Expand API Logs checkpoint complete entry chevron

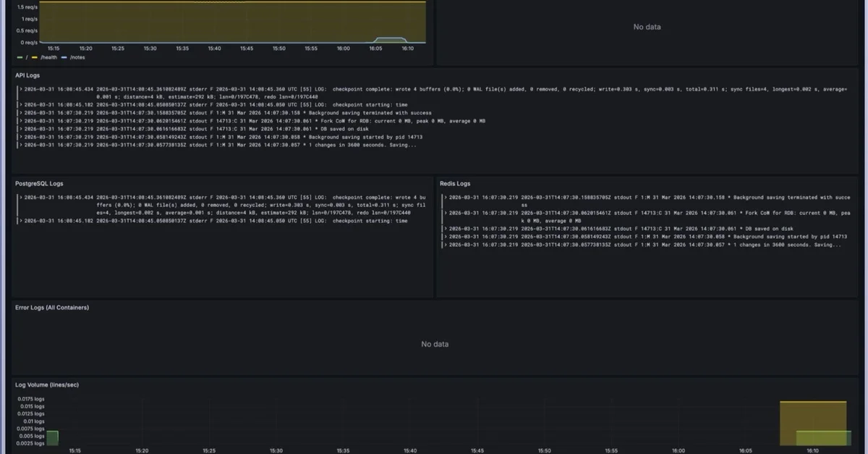pos(20,89)
